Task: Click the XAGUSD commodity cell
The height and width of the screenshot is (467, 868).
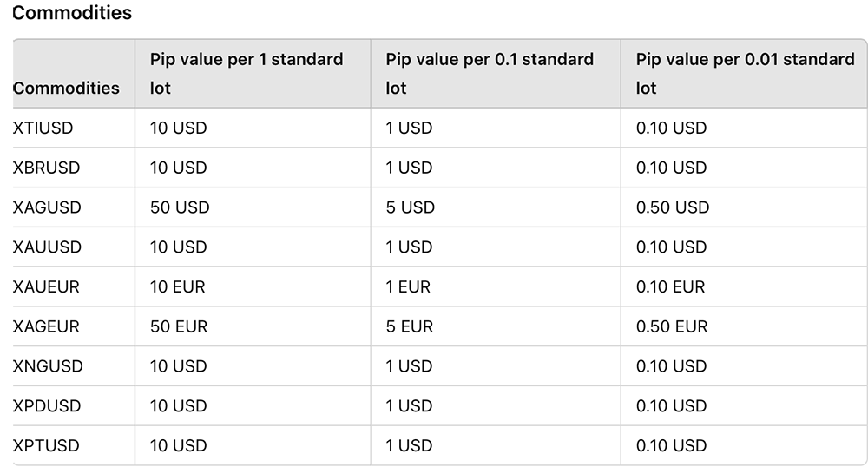Action: pyautogui.click(x=47, y=207)
